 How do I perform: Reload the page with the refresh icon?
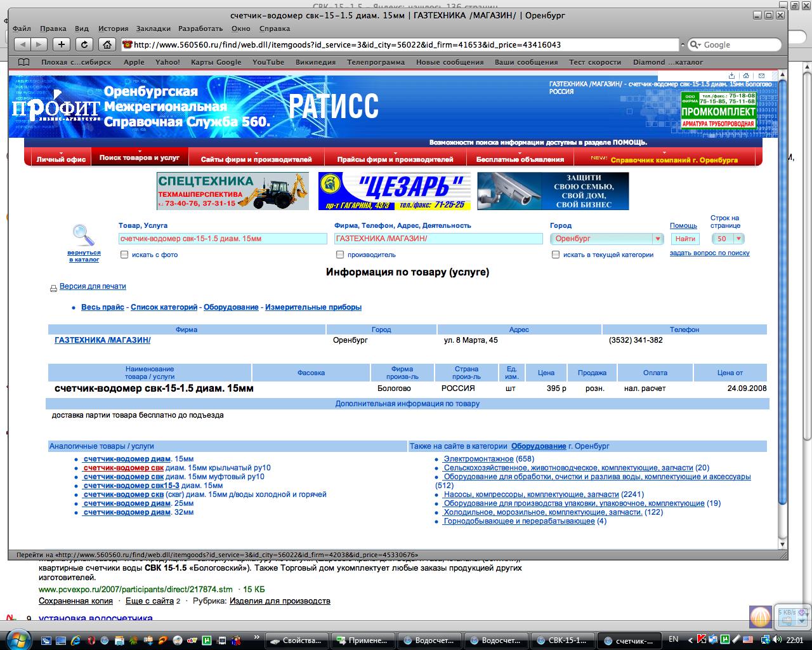point(84,44)
